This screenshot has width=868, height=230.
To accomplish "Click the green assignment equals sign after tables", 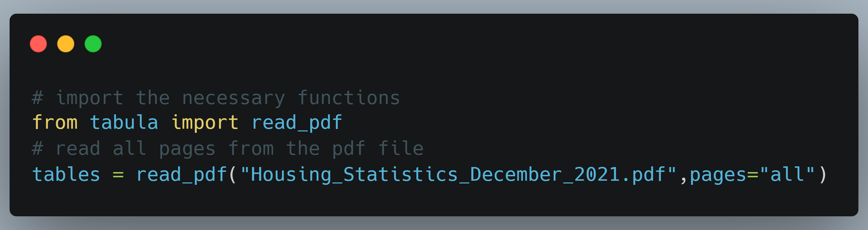I will 118,175.
